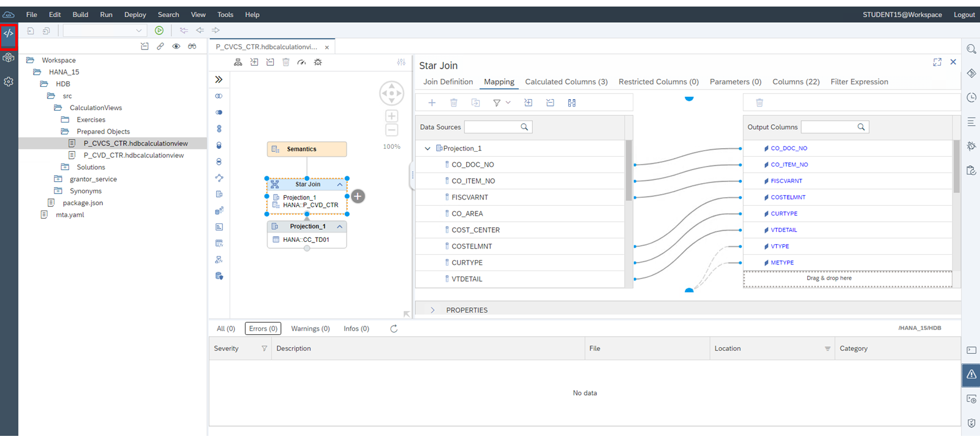This screenshot has width=980, height=442.
Task: Click the plus button beside Star Join node
Action: point(358,197)
